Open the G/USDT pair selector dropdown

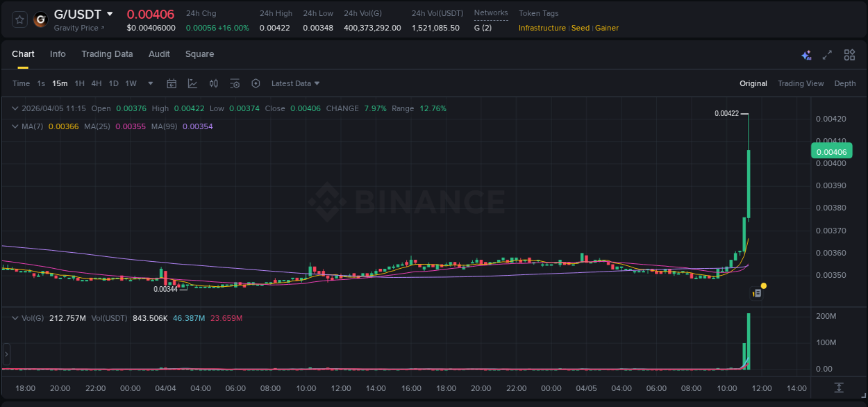82,14
